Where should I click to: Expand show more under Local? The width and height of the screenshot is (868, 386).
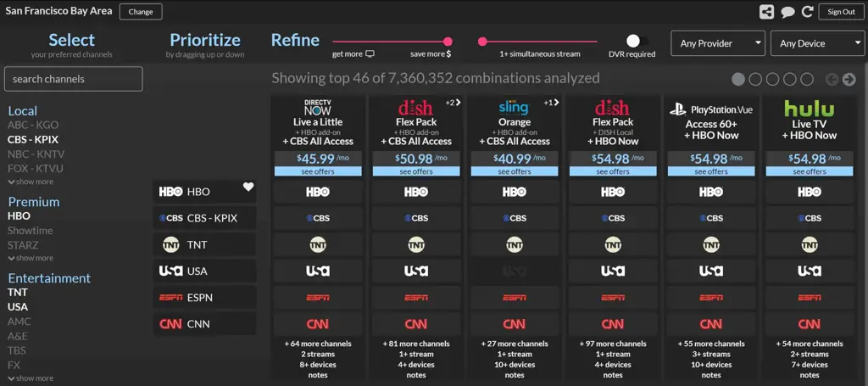coord(31,182)
